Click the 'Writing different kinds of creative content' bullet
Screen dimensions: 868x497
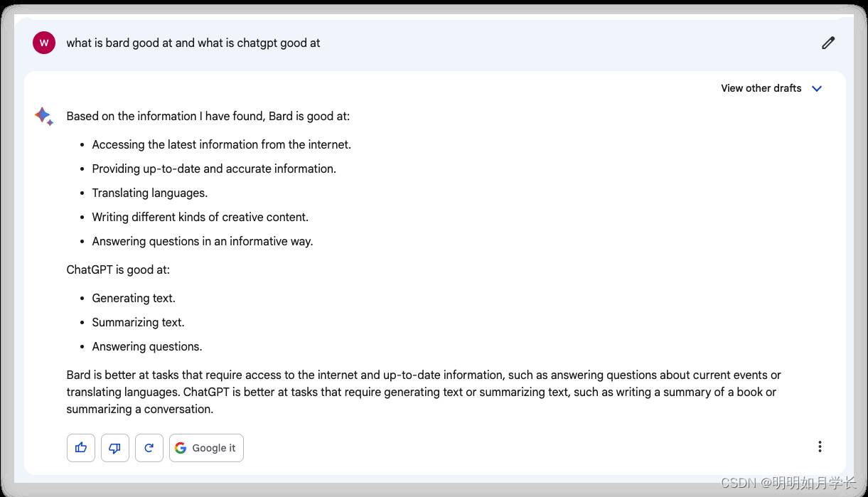point(200,217)
